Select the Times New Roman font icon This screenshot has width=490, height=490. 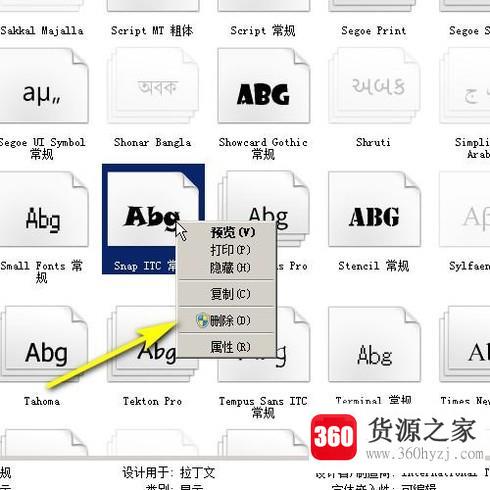click(465, 344)
